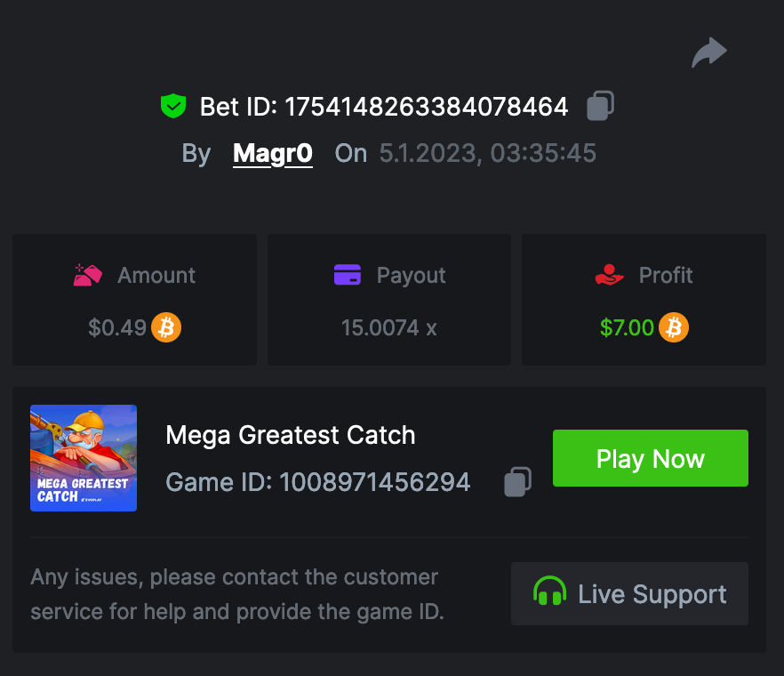Screen dimensions: 784x676
Task: Click the Bitcoin icon beside $7.00
Action: click(x=674, y=327)
